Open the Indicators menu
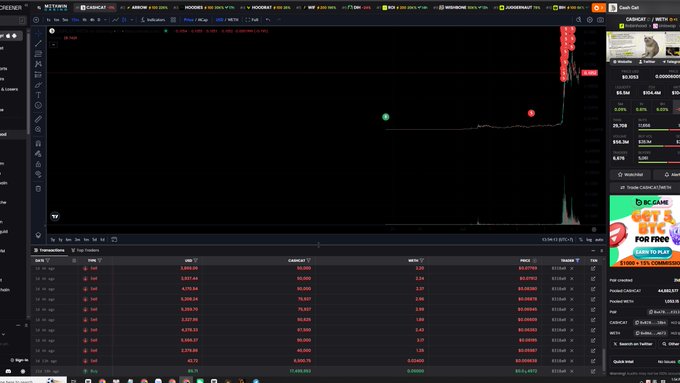The image size is (680, 383). click(x=153, y=20)
